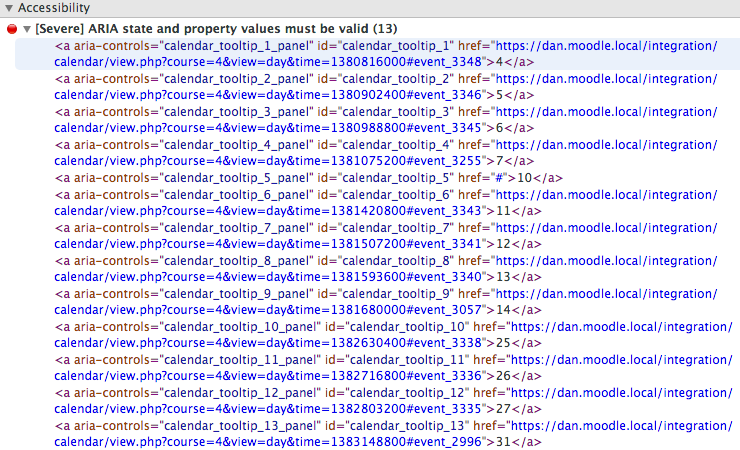
Task: Select the calendar_tooltip_4 anchor element row
Action: [x=378, y=153]
